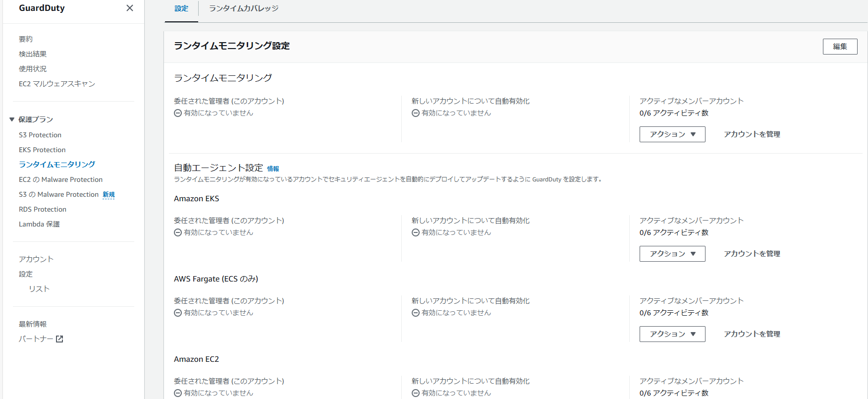
Task: Click ランタイムモニタリング設定 panel heading
Action: point(232,46)
